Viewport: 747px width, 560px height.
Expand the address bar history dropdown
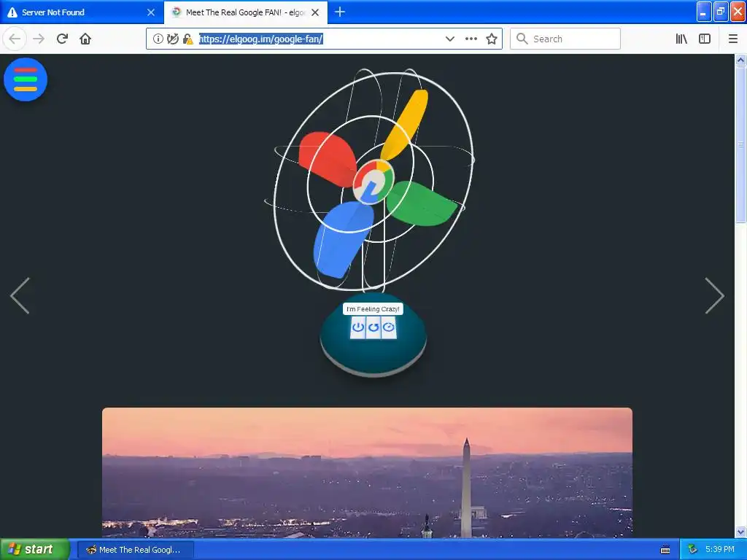[449, 39]
